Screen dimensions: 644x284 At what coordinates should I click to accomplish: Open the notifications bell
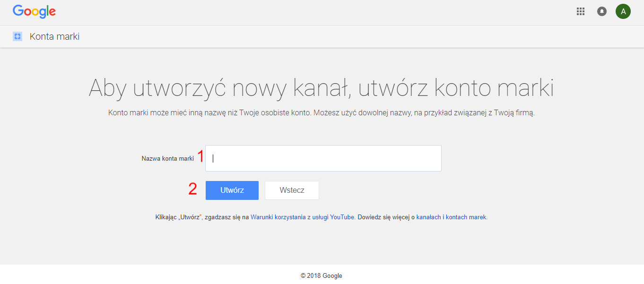pos(602,11)
